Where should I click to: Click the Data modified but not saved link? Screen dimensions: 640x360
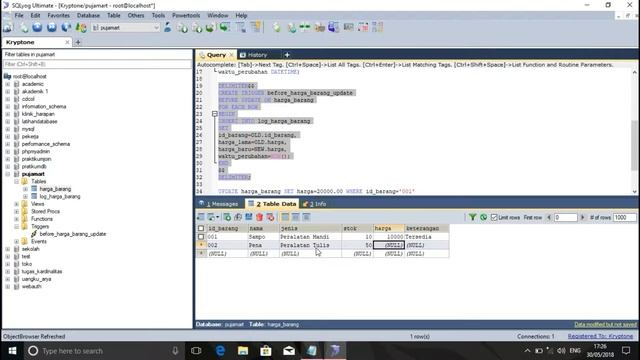coord(605,324)
